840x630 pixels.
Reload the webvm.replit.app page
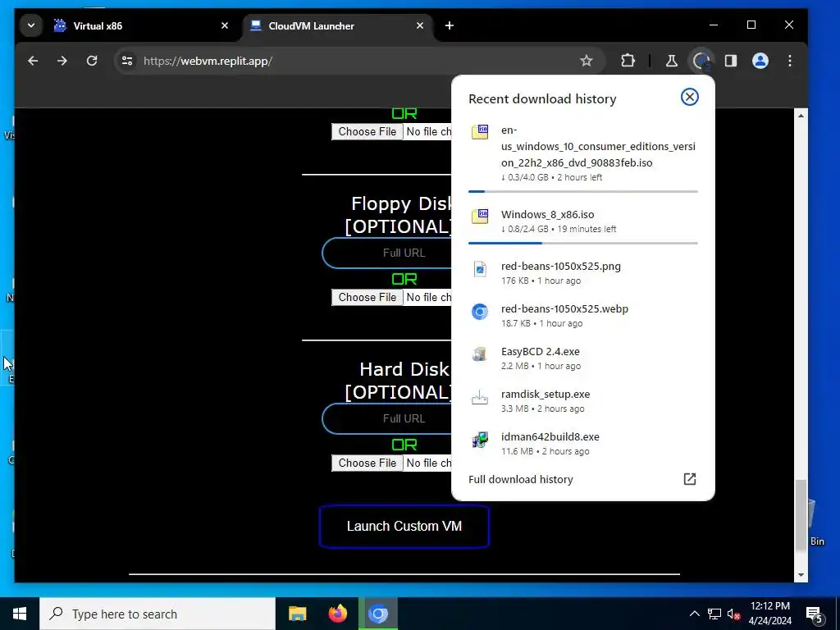92,61
